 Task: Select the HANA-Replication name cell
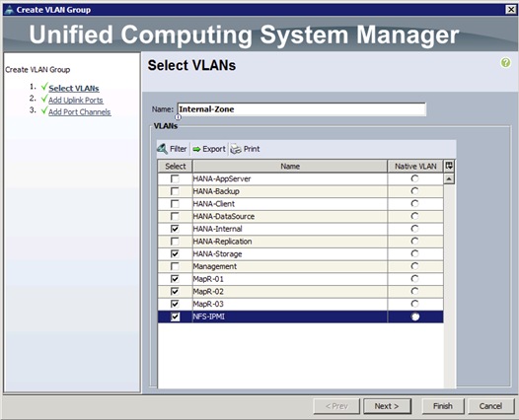[290, 242]
